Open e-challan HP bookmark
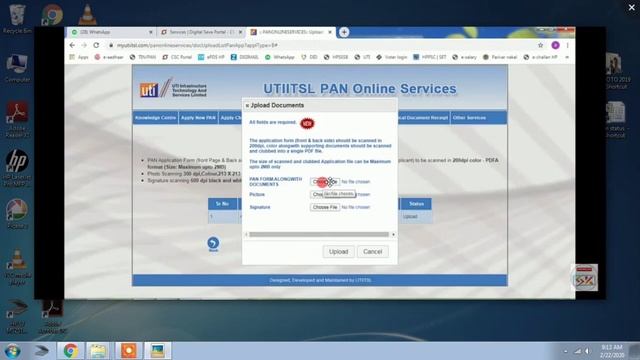The width and height of the screenshot is (640, 360). [540, 57]
